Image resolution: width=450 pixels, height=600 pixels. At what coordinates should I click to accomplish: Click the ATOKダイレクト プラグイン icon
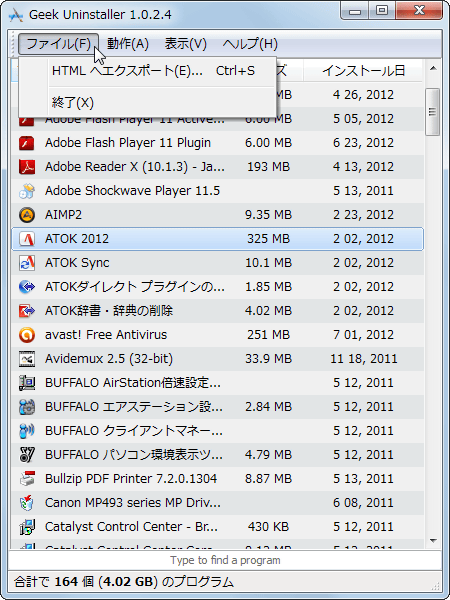[27, 287]
